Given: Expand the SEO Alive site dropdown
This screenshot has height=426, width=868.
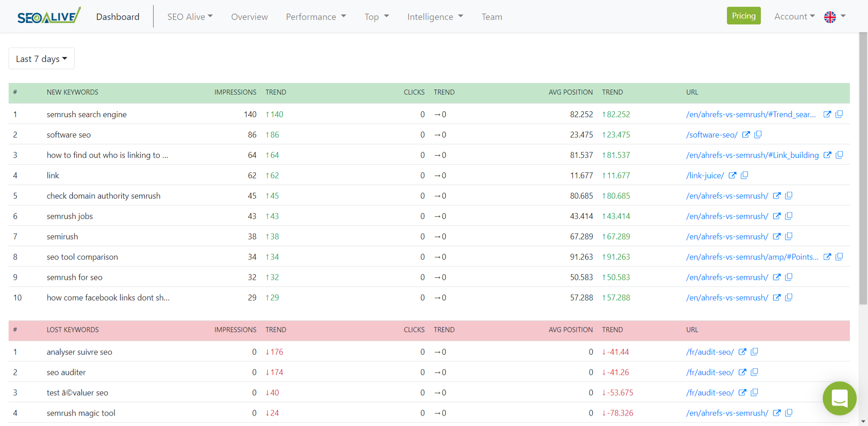Looking at the screenshot, I should click(190, 17).
